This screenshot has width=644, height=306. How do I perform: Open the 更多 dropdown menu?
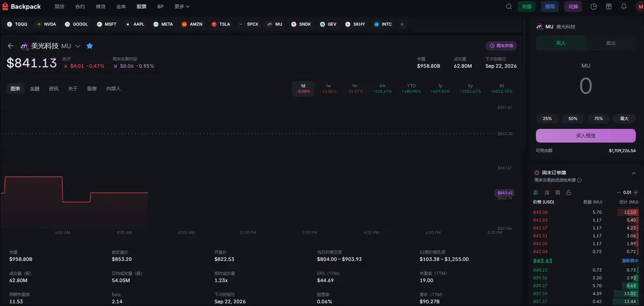tap(182, 6)
